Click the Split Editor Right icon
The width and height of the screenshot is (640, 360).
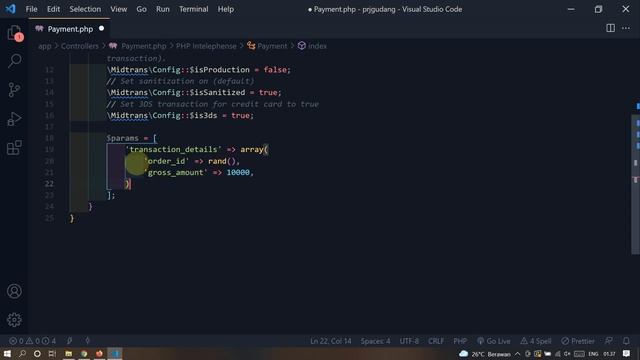(610, 28)
